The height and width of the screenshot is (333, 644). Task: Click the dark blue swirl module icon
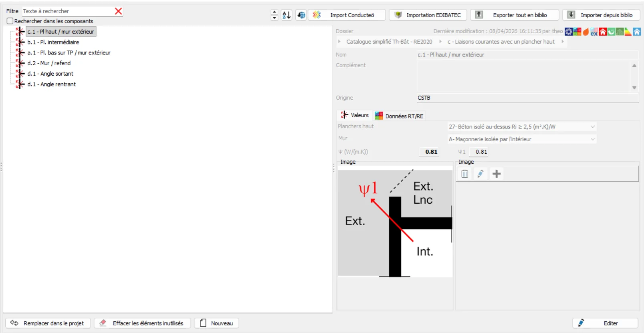click(x=569, y=32)
